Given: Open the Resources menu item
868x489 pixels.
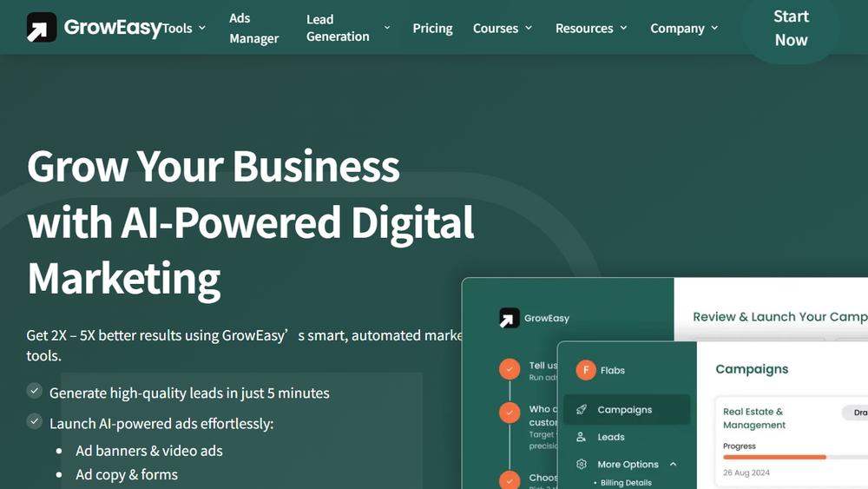Looking at the screenshot, I should point(584,29).
